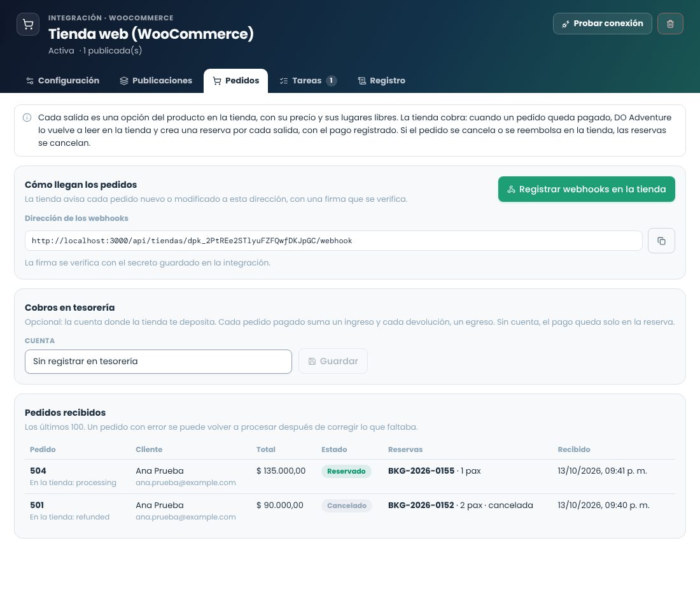Click the webhook address field
This screenshot has height=601, width=700.
333,241
